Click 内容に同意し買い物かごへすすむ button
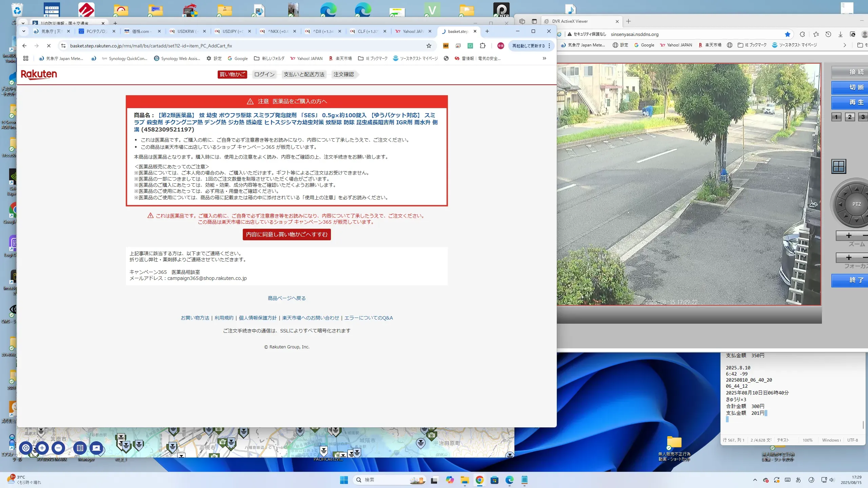The height and width of the screenshot is (488, 868). click(287, 235)
